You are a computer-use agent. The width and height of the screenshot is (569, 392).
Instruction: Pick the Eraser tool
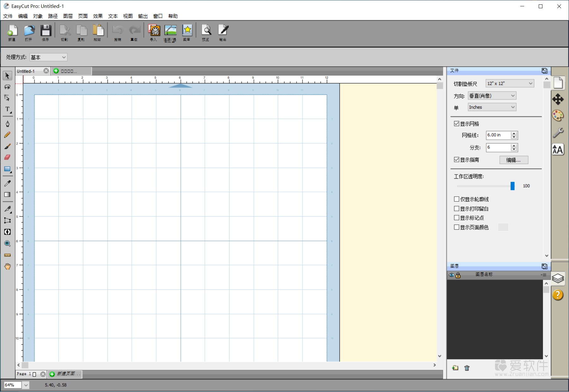[7, 157]
